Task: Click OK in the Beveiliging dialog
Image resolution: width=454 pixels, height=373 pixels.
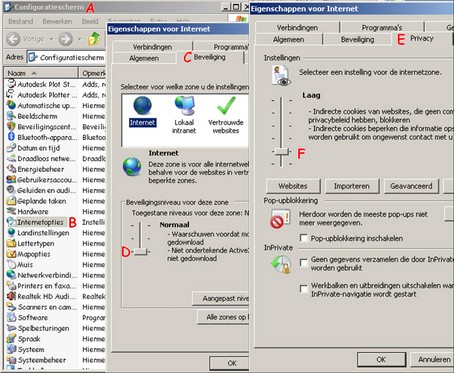Action: tap(229, 363)
